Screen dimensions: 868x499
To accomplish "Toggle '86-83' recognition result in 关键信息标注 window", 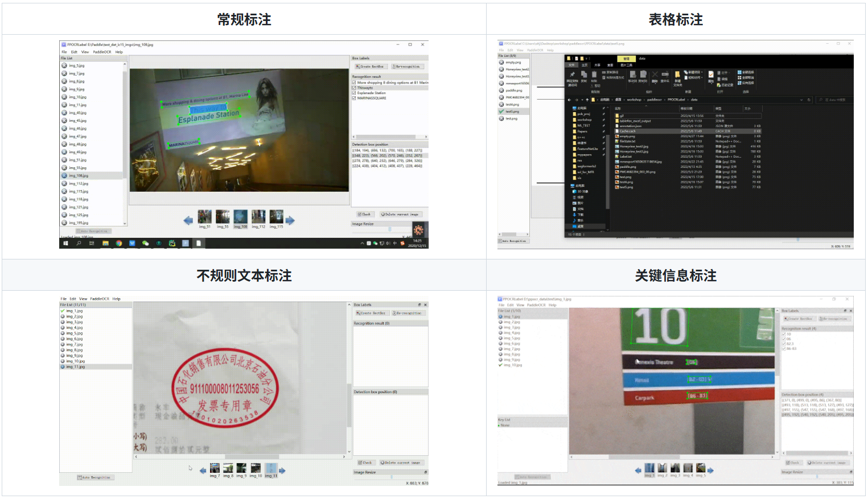I will pyautogui.click(x=784, y=349).
